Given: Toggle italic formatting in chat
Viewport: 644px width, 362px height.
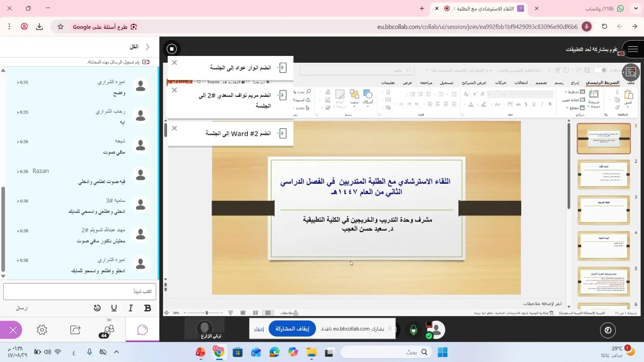Looking at the screenshot, I should (x=130, y=308).
